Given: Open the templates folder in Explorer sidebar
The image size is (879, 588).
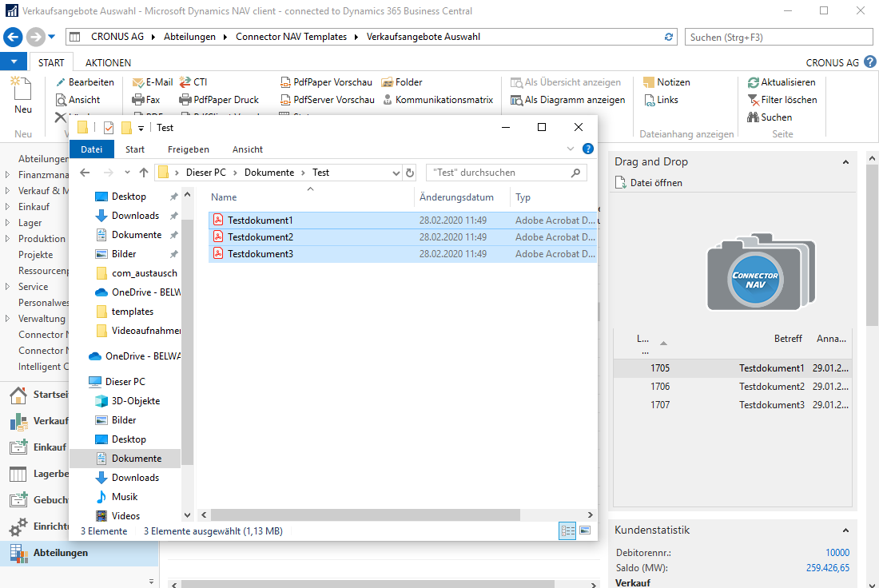Looking at the screenshot, I should pyautogui.click(x=125, y=312).
